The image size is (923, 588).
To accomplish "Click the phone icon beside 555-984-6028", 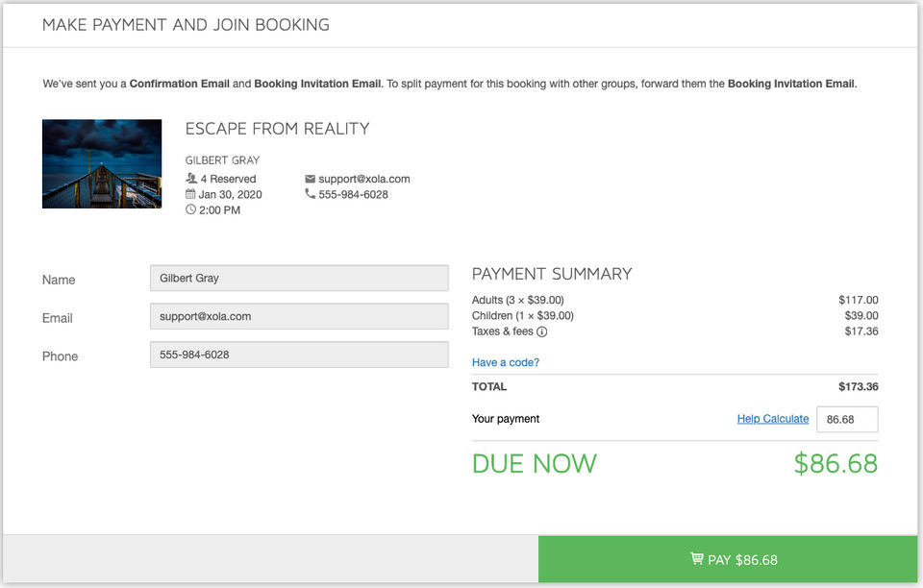I will tap(310, 194).
